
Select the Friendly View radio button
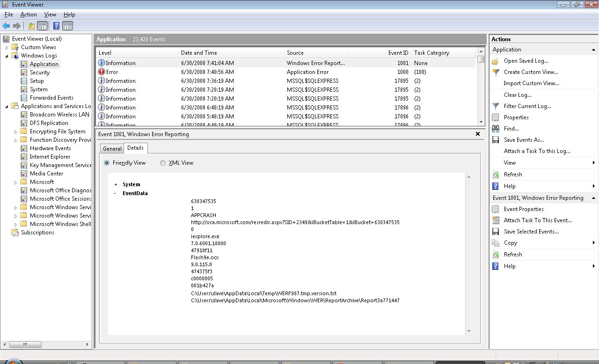tap(107, 163)
